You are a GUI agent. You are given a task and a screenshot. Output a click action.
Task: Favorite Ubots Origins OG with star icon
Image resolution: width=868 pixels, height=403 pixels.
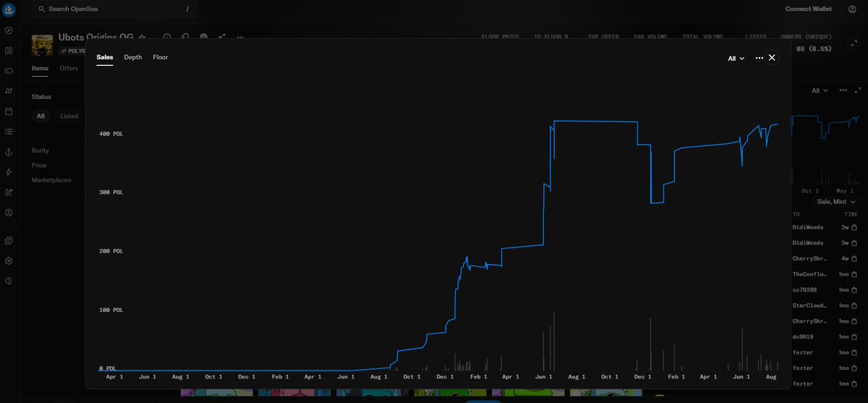click(142, 37)
